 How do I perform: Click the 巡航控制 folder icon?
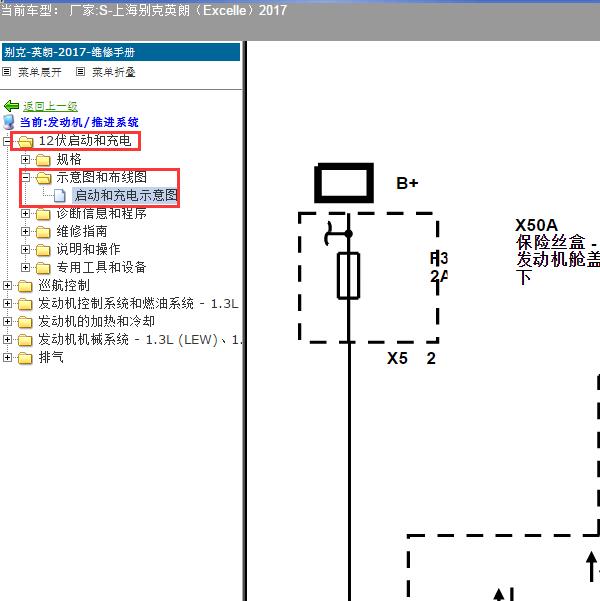point(25,286)
